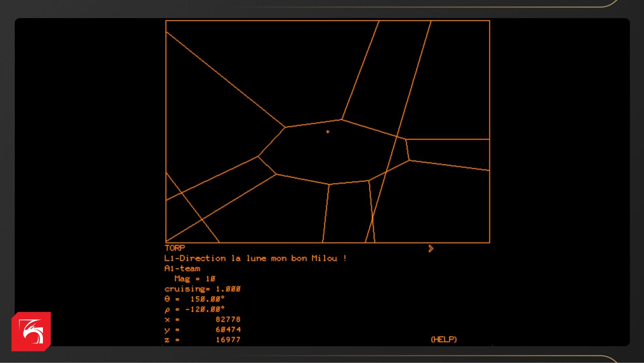The width and height of the screenshot is (644, 363).
Task: Click the theta symbol label
Action: tap(167, 299)
